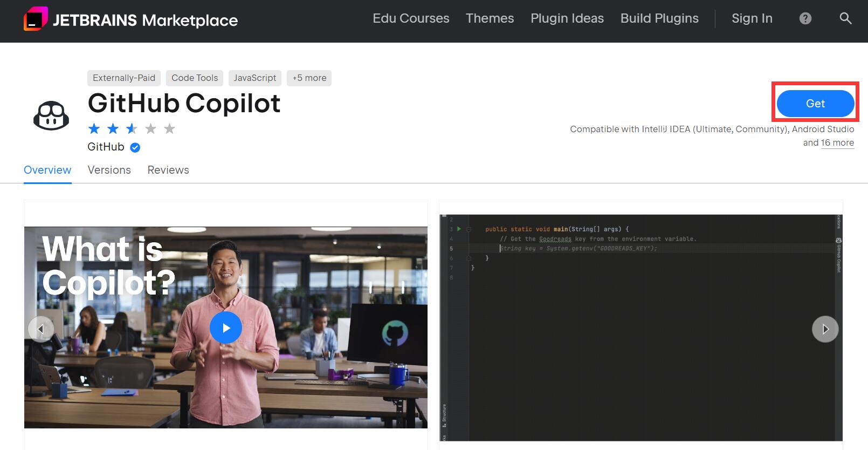The image size is (868, 450).
Task: Switch to the Reviews tab
Action: [x=168, y=170]
